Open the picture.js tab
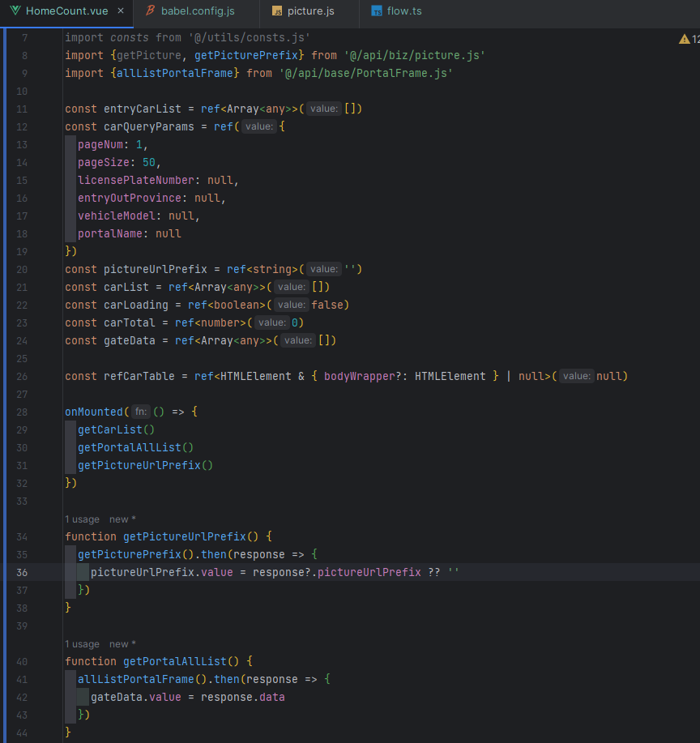Screen dimensions: 700x743 pos(311,11)
